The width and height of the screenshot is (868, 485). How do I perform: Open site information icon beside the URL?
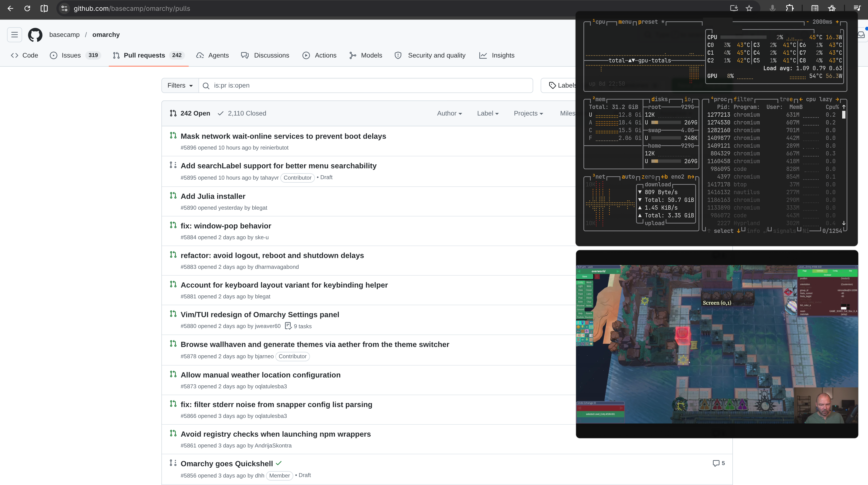coord(64,8)
